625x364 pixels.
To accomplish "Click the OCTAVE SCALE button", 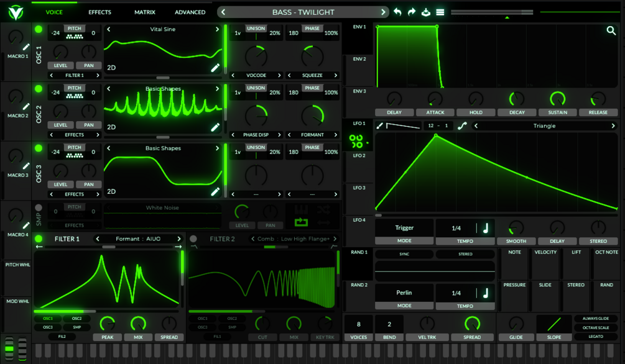I will click(596, 328).
